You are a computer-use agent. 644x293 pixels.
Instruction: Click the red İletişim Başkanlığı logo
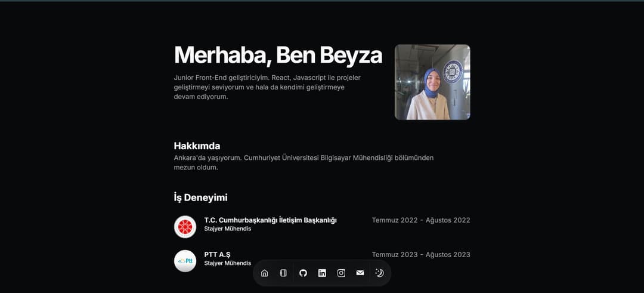pos(185,227)
